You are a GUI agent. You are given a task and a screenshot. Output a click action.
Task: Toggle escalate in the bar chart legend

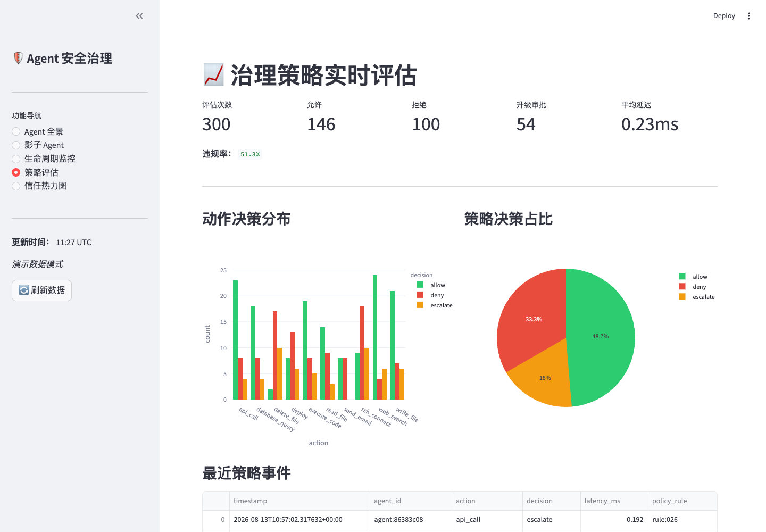coord(435,305)
